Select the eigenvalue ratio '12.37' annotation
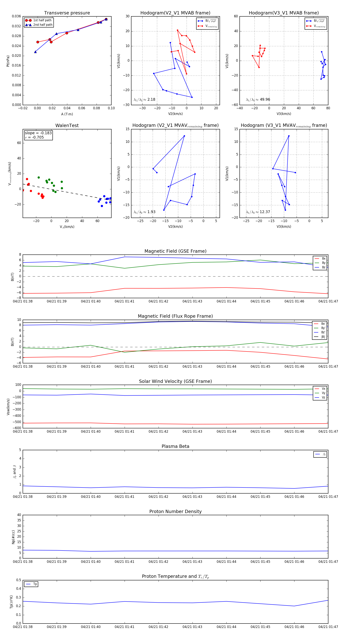Screen dimensions: 351x644 pos(258,212)
